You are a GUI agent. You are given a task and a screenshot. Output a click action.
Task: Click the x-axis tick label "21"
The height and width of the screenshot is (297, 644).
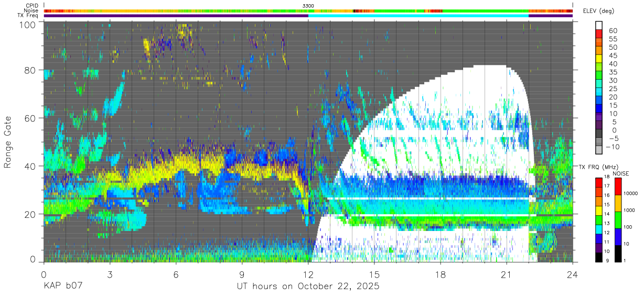507,274
